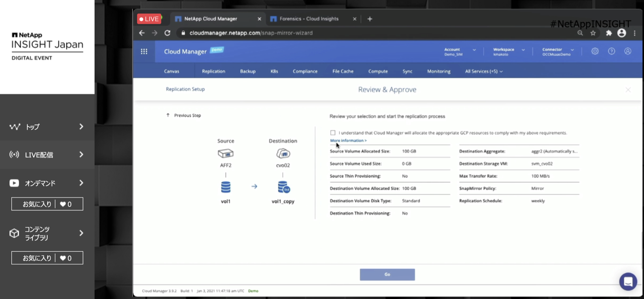Click the お気に入り button under コンテンツライブラリ
The height and width of the screenshot is (299, 644).
pyautogui.click(x=47, y=258)
